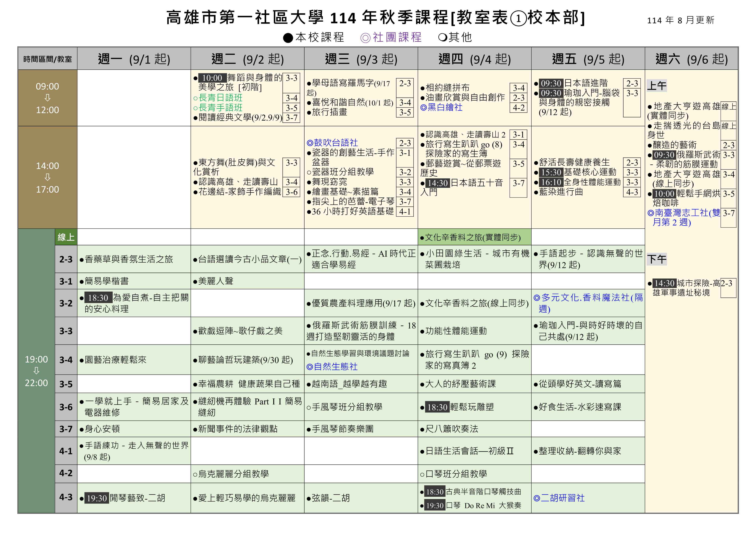The height and width of the screenshot is (534, 756).
Task: Click the down arrow under 19:00
Action: coord(36,371)
